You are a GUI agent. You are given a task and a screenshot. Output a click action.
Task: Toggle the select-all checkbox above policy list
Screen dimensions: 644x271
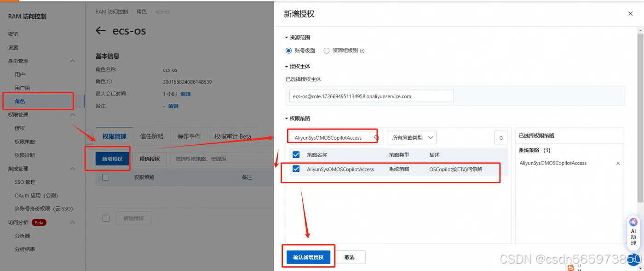coord(296,155)
